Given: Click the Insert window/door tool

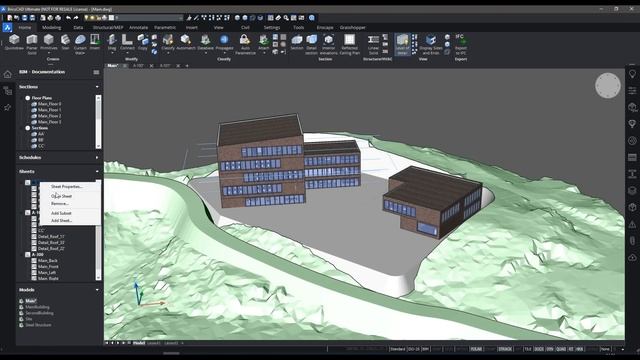Looking at the screenshot, I should coord(95,42).
